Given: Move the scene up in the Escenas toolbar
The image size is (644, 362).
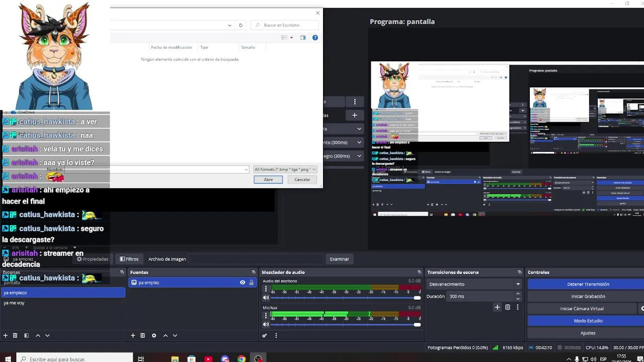Looking at the screenshot, I should coord(38,335).
